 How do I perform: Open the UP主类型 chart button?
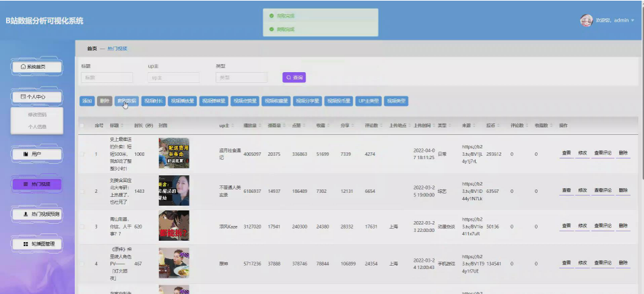pyautogui.click(x=368, y=101)
